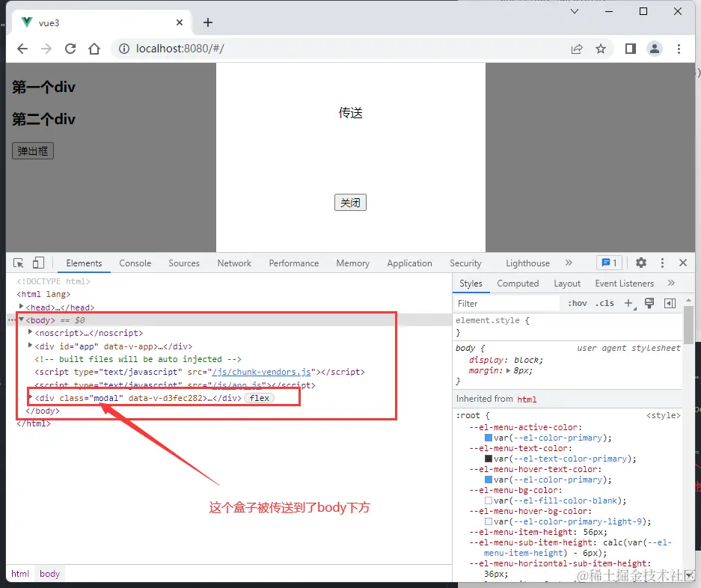Click the 关闭 button in modal
Viewport: 701px width, 588px height.
pos(350,203)
